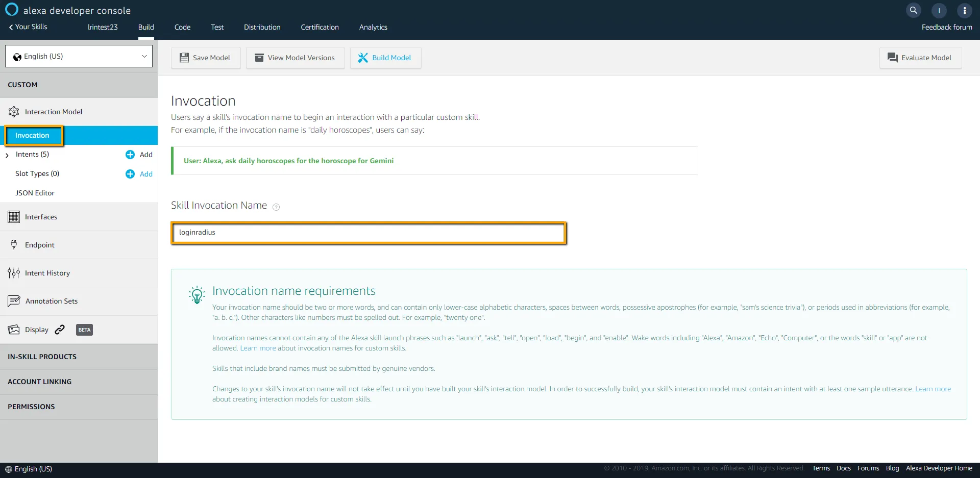
Task: Click the Endpoint plug icon
Action: [14, 245]
